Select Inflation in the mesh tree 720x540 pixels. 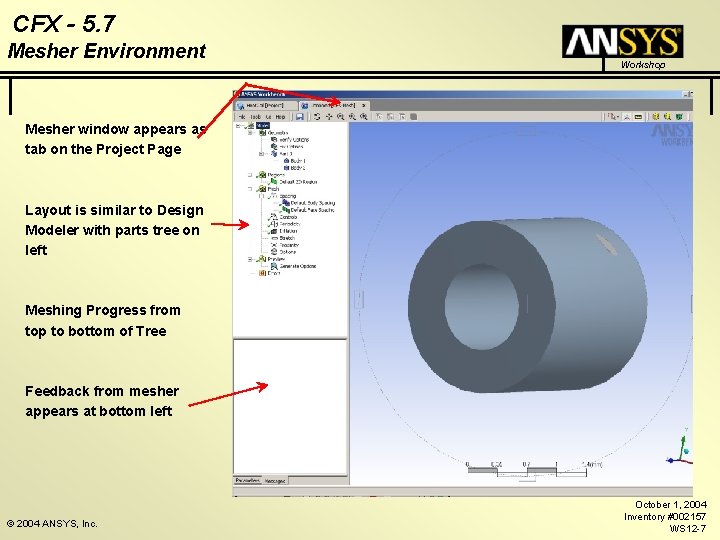tap(288, 231)
